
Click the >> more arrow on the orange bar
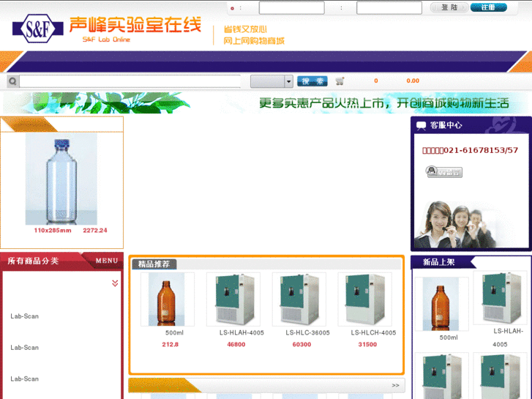coord(395,385)
